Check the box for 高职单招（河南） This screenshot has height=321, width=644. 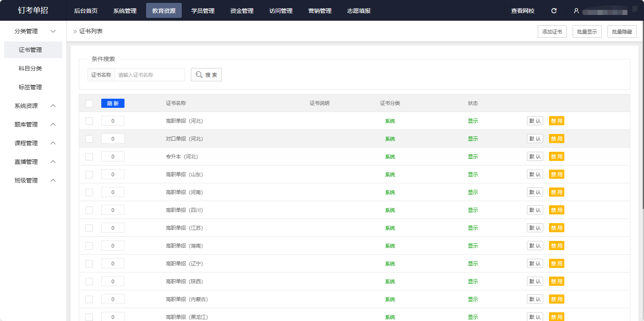pos(89,192)
